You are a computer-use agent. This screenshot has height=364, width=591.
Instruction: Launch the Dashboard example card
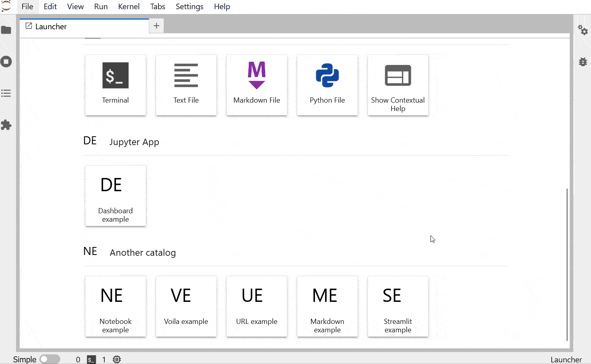point(116,196)
